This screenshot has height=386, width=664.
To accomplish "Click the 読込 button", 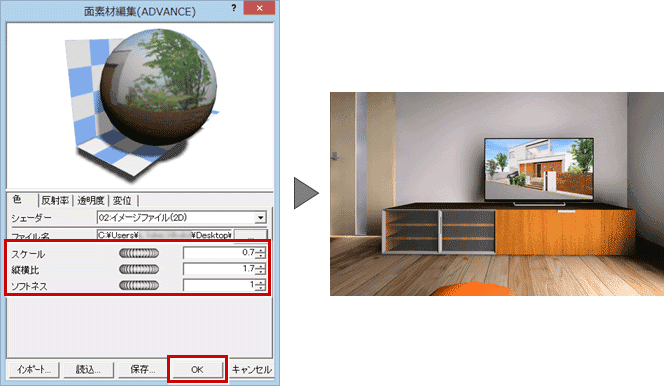I will (x=88, y=369).
